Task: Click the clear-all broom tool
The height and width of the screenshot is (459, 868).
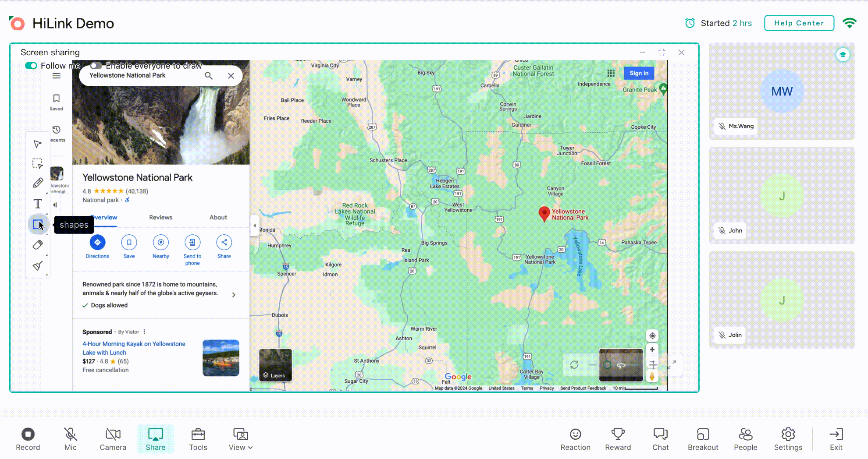Action: tap(38, 265)
